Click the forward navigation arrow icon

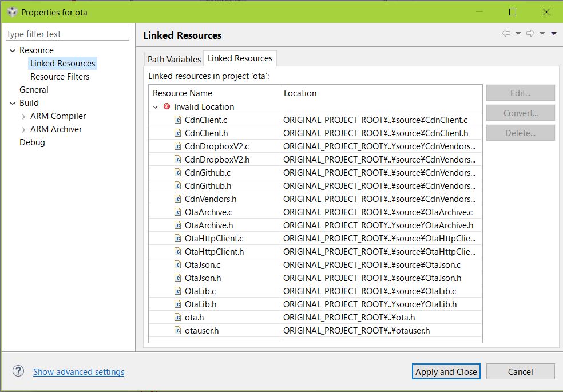[530, 34]
